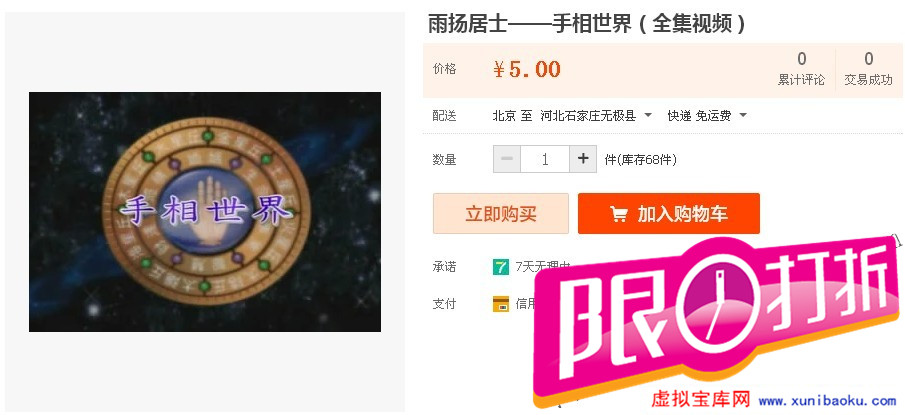The height and width of the screenshot is (415, 905).
Task: Click the www.xunibaoku.com website link
Action: click(x=827, y=401)
